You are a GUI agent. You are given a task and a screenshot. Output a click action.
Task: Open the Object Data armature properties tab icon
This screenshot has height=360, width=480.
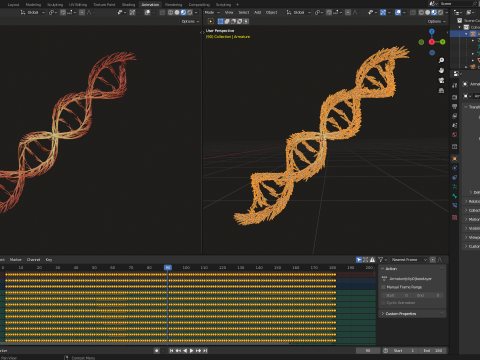click(454, 187)
